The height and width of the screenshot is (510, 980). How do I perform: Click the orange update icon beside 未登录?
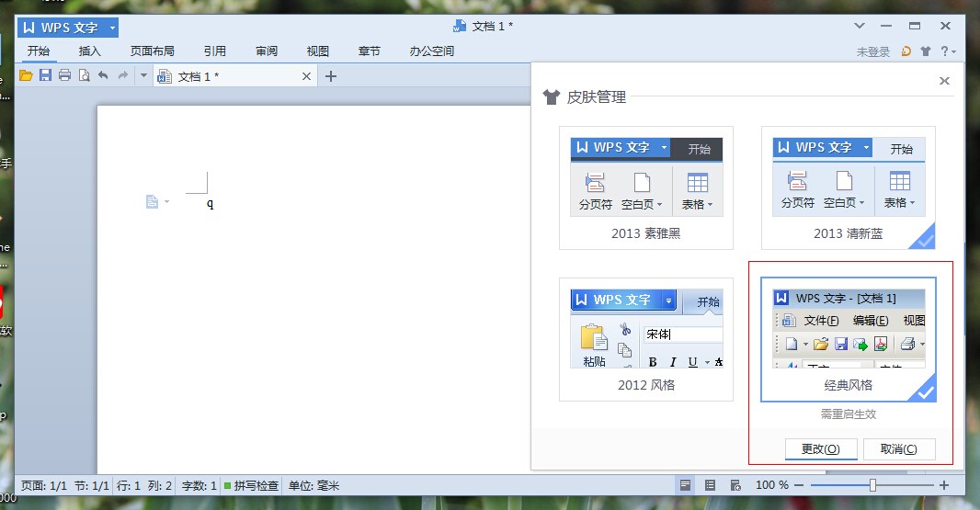click(906, 51)
